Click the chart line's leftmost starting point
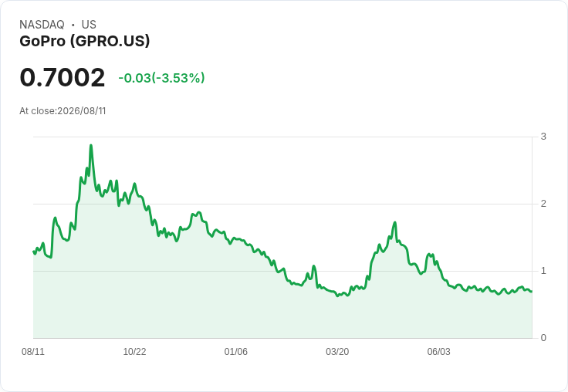This screenshot has width=568, height=392. click(34, 251)
